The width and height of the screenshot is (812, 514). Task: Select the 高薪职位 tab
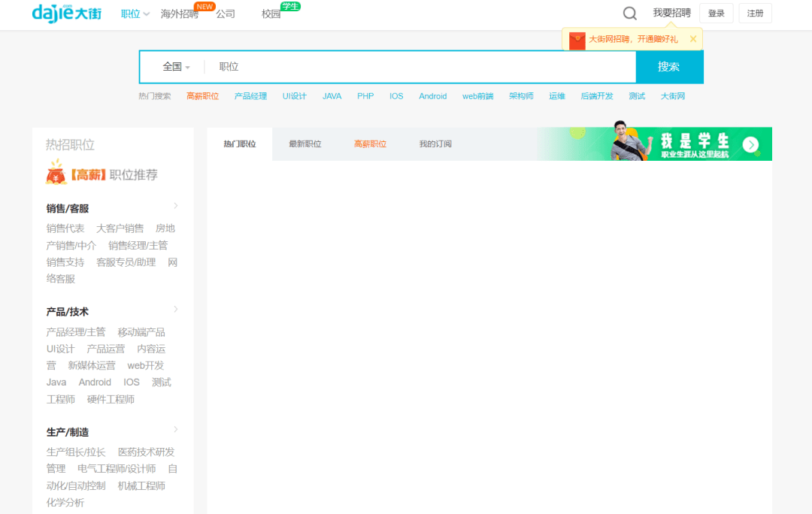(370, 144)
